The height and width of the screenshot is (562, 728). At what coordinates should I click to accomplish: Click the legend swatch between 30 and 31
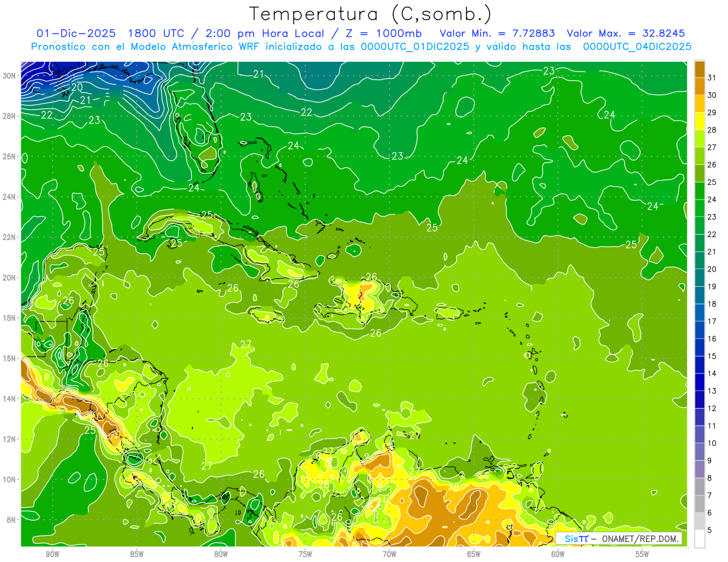699,86
